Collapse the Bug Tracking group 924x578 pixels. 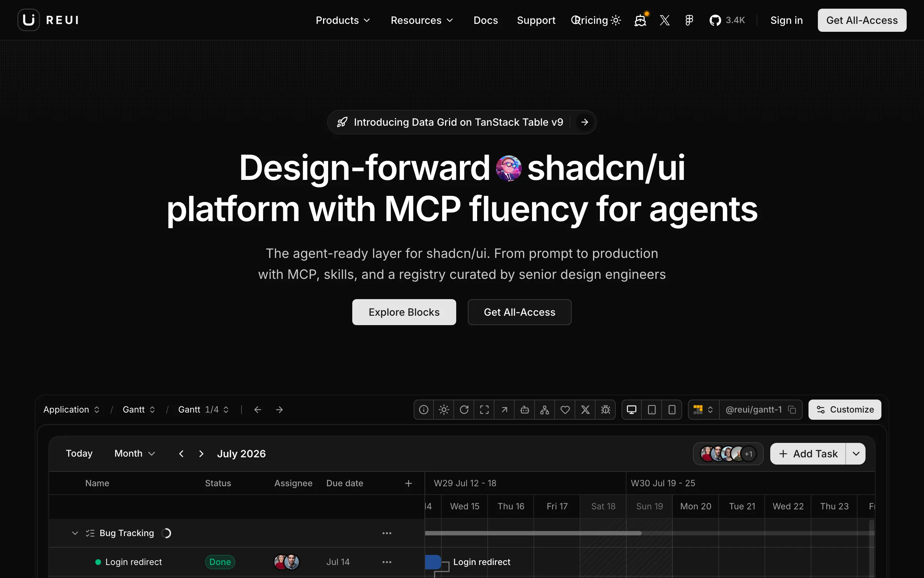[x=75, y=533]
